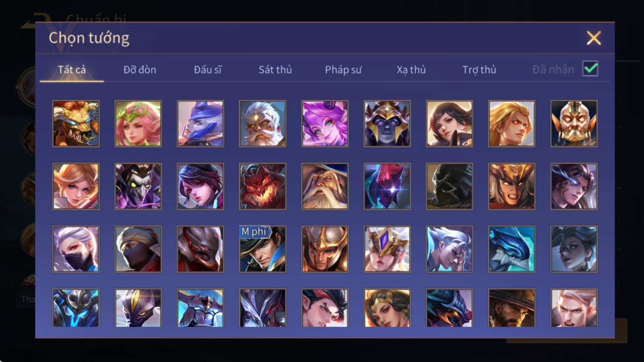
Task: Choose the red demon face hero
Action: (262, 186)
